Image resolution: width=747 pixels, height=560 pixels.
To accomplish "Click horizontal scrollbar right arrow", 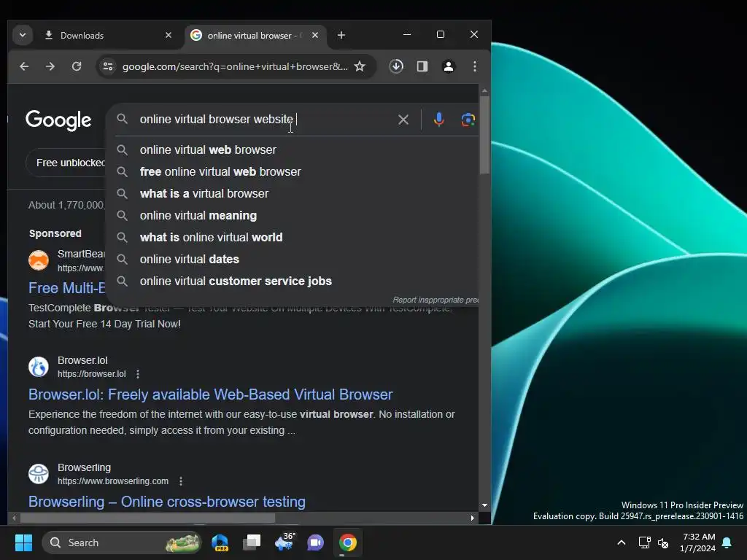I will [x=472, y=518].
